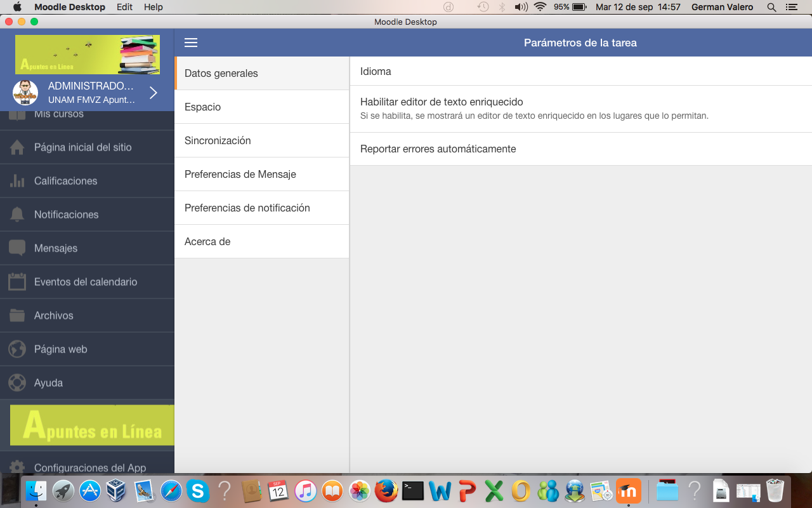Open Notificaciones bell icon
Screen dimensions: 812x508
coord(17,215)
